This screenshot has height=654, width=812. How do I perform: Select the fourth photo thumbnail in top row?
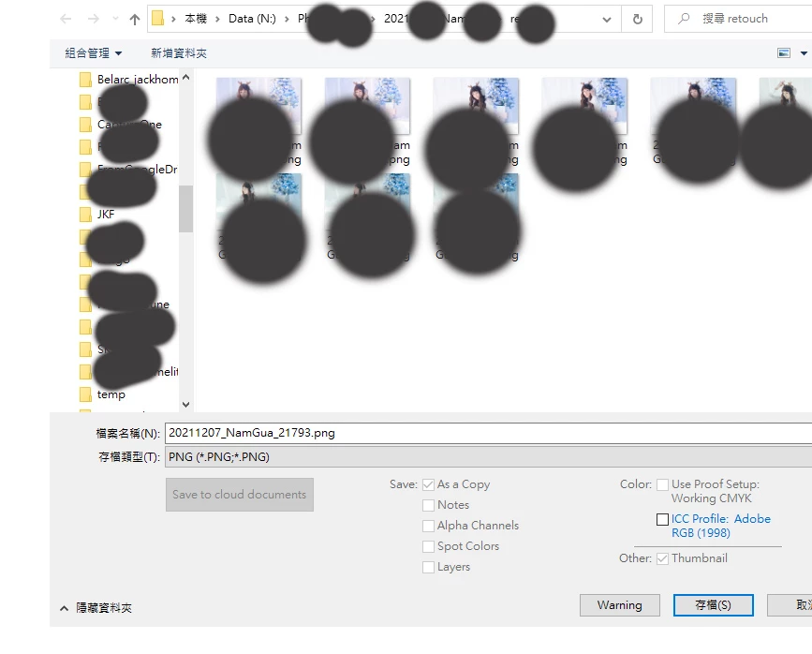[584, 106]
